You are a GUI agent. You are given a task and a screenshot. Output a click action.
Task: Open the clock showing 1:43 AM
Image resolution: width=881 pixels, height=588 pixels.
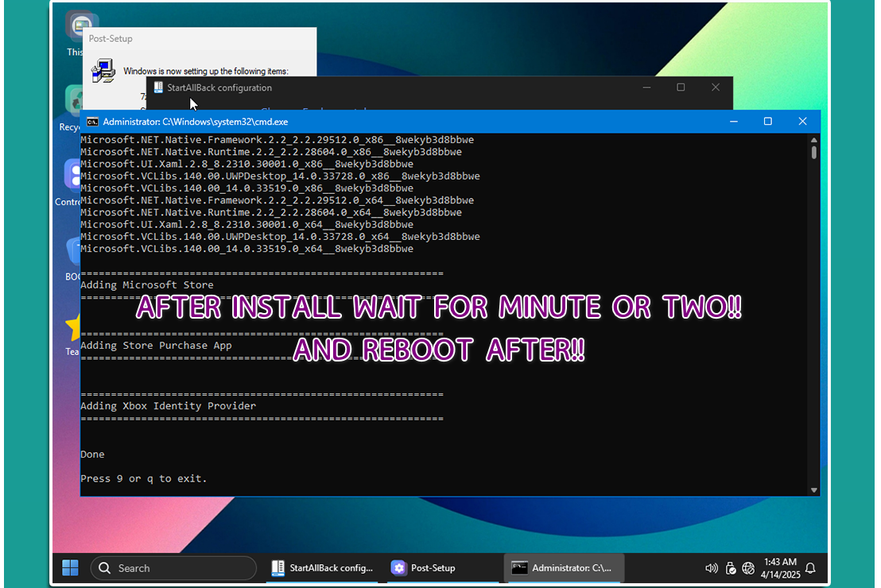[779, 567]
